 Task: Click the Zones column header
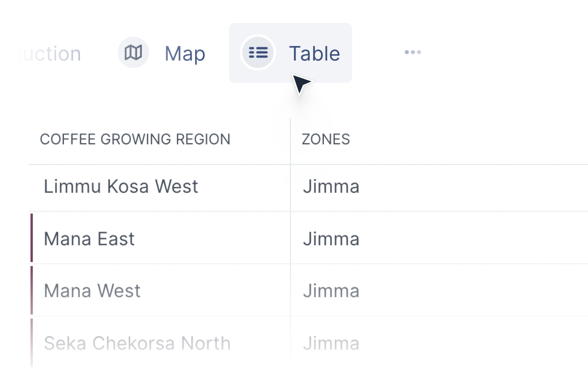(x=326, y=139)
